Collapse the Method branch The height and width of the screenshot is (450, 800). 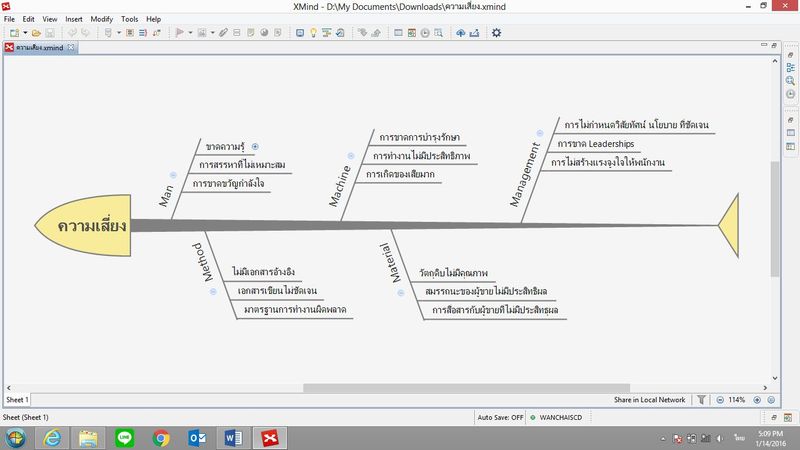(x=213, y=291)
